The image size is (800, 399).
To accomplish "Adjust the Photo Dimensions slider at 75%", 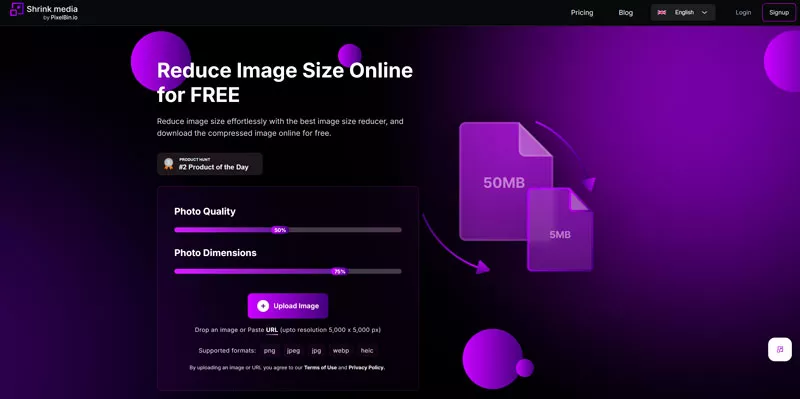I will click(339, 271).
